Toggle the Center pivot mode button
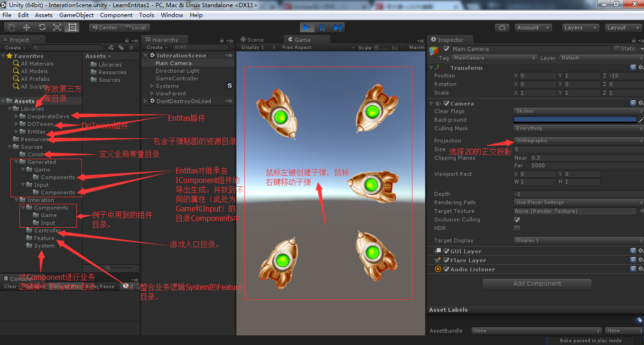Screen dimensions: 644x345 (104, 28)
